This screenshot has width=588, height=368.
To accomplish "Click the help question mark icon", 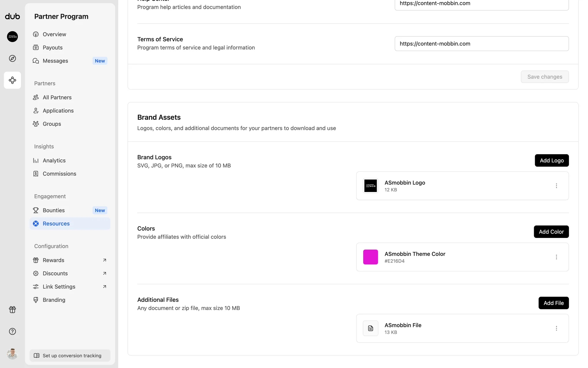I will (x=12, y=331).
